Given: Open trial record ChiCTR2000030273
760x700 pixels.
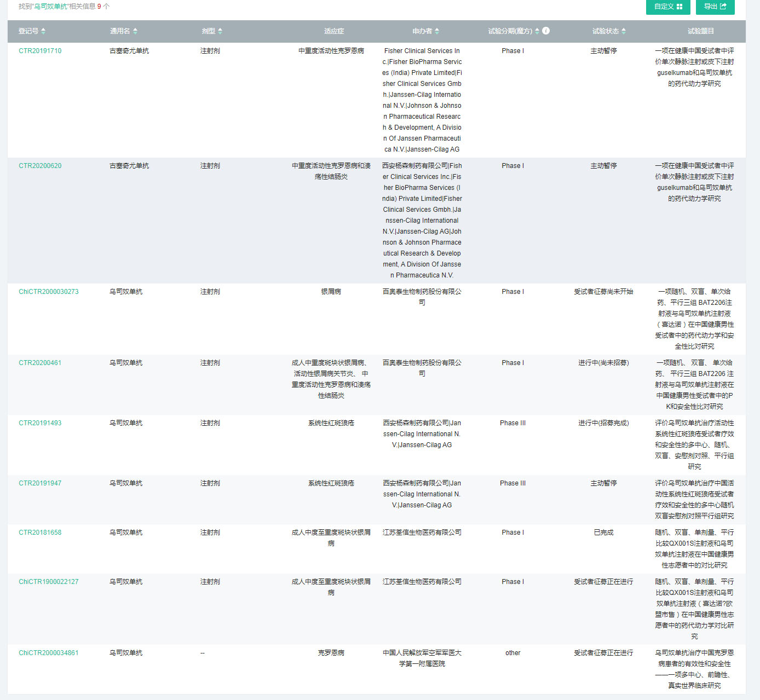Looking at the screenshot, I should point(49,292).
